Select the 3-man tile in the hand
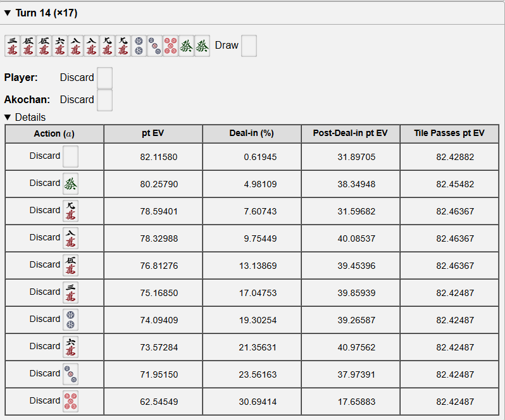 pos(13,46)
